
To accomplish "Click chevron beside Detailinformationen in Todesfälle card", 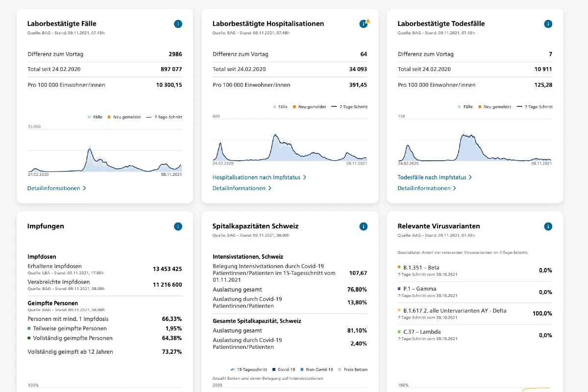I will click(x=454, y=188).
